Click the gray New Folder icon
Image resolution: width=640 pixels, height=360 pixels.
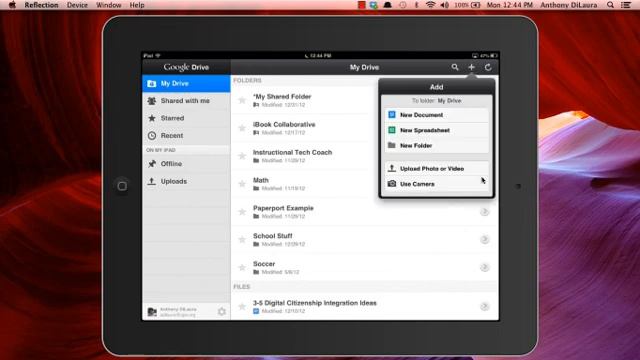click(392, 145)
